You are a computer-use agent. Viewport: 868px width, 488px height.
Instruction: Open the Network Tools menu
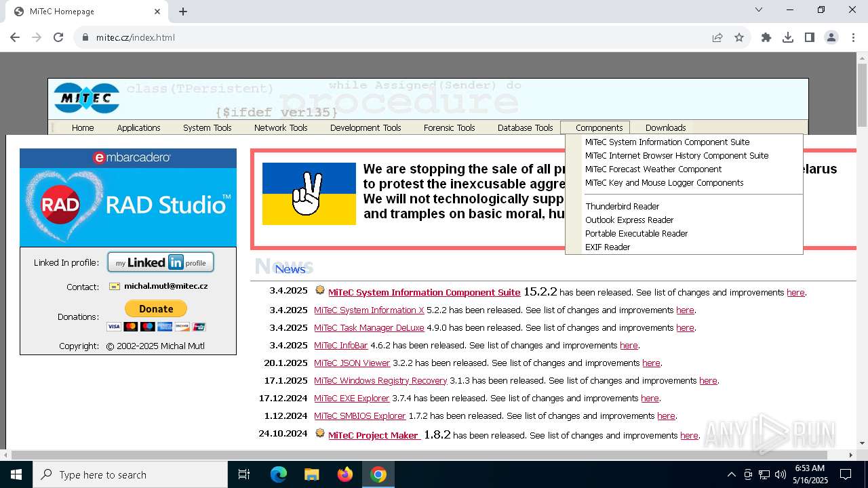click(281, 127)
